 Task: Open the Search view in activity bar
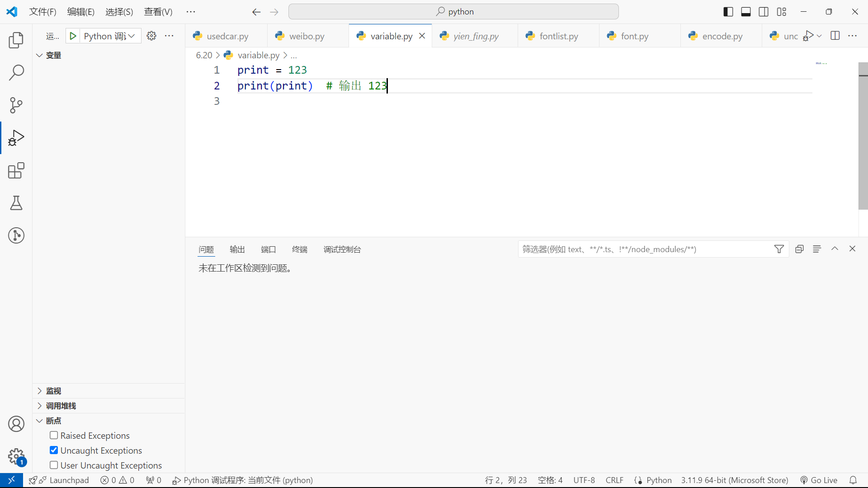(16, 73)
